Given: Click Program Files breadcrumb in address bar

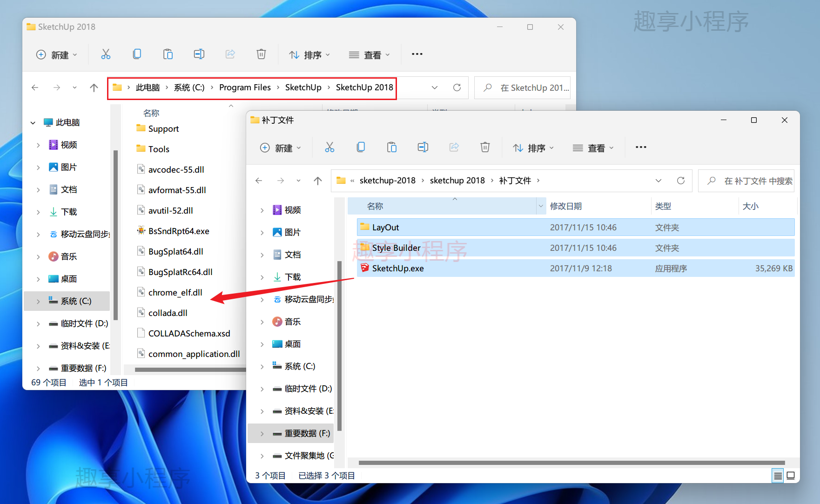Looking at the screenshot, I should 245,87.
